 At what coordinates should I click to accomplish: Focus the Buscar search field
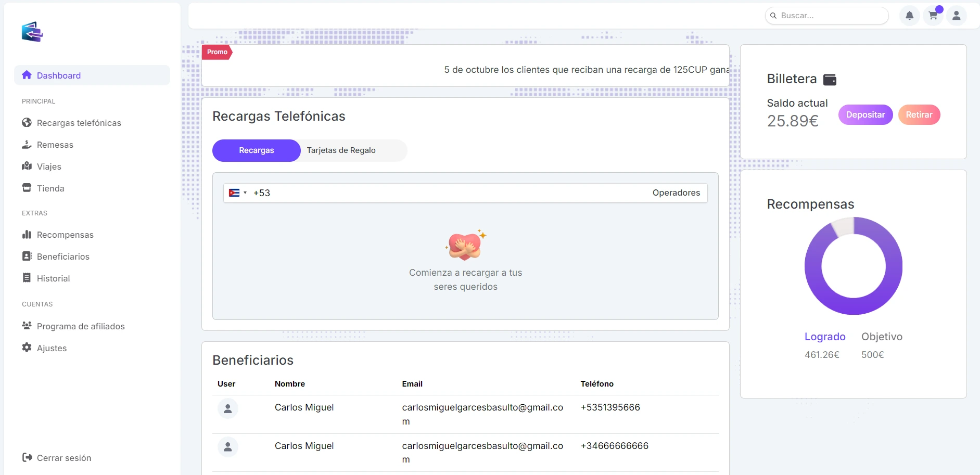tap(827, 16)
